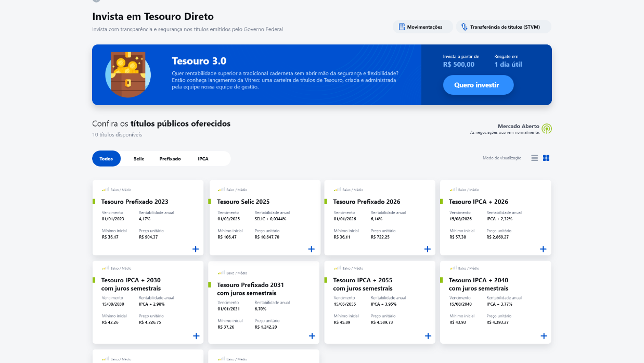Click the Quero investir button
This screenshot has height=363, width=644.
pos(479,85)
